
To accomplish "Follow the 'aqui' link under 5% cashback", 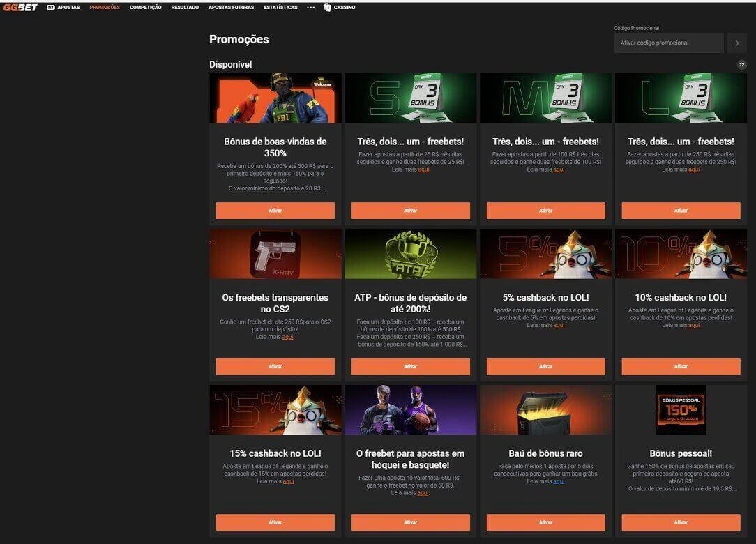I will point(559,326).
